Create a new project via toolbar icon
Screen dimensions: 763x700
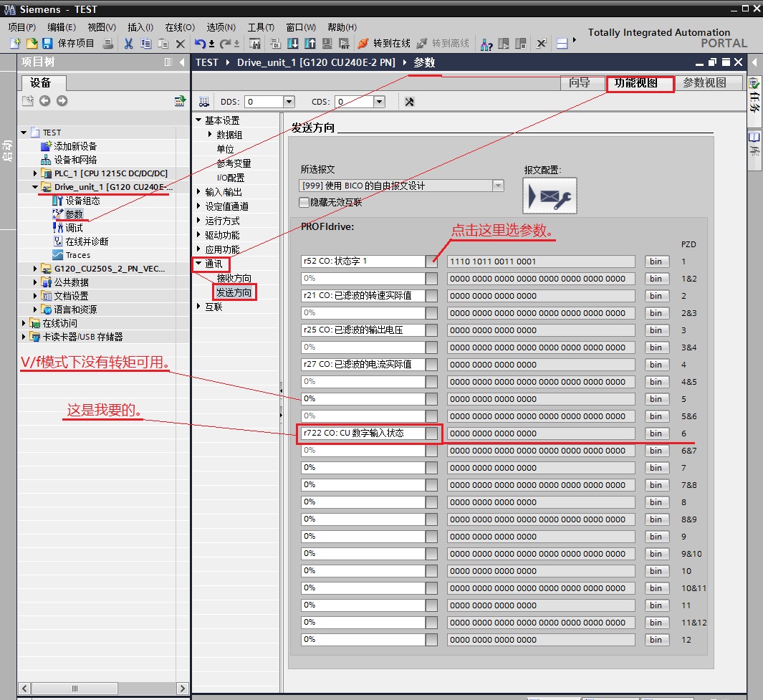coord(16,43)
